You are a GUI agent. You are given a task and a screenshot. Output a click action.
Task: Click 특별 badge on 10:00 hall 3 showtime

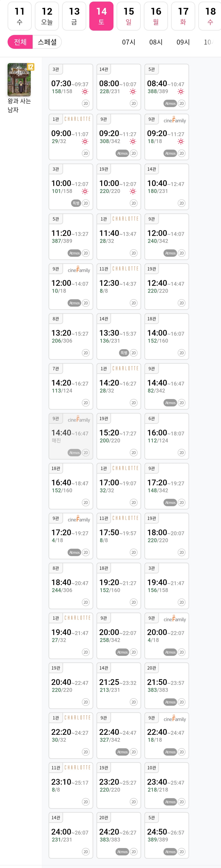coord(76,203)
